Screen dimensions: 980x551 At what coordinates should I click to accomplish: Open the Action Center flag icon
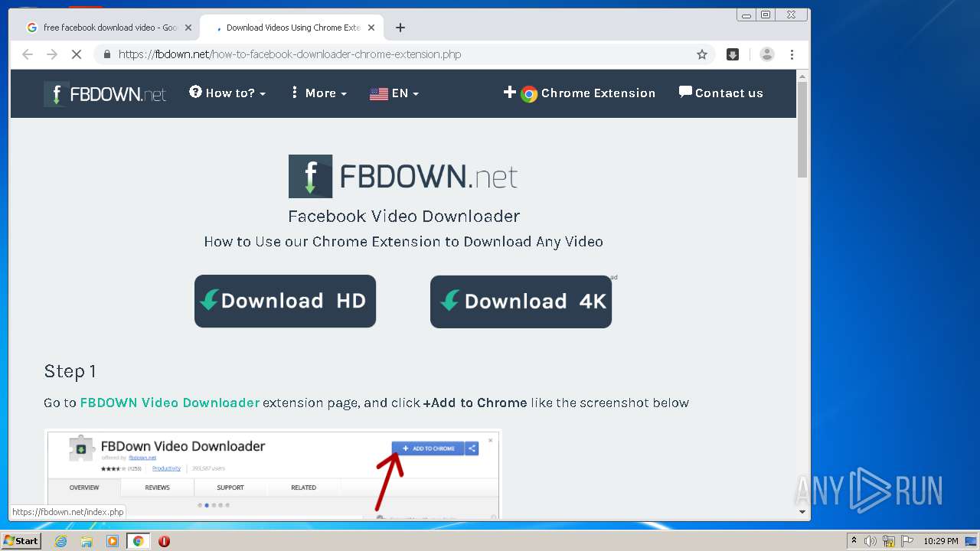click(907, 541)
